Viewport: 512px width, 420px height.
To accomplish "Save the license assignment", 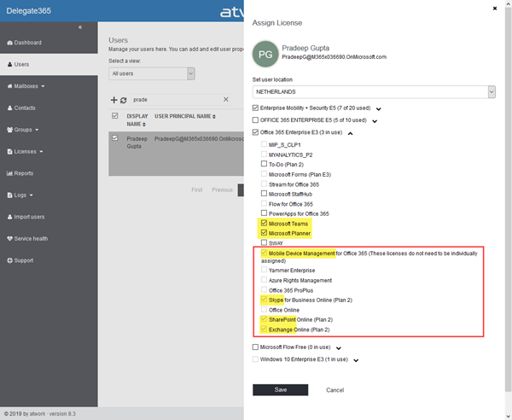I will (x=280, y=389).
